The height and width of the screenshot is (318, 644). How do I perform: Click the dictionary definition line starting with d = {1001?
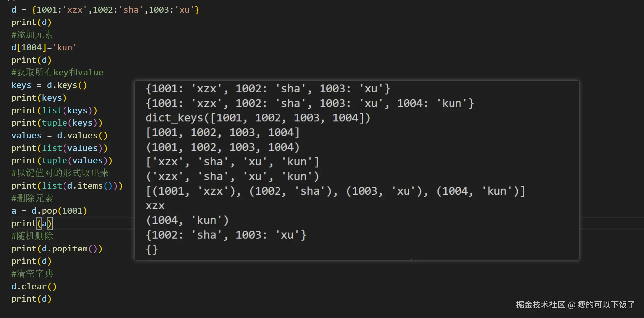[105, 10]
